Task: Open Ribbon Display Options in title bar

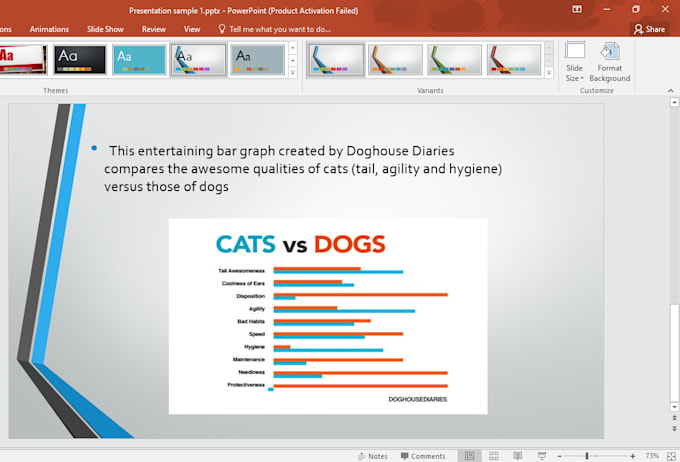Action: (x=577, y=9)
